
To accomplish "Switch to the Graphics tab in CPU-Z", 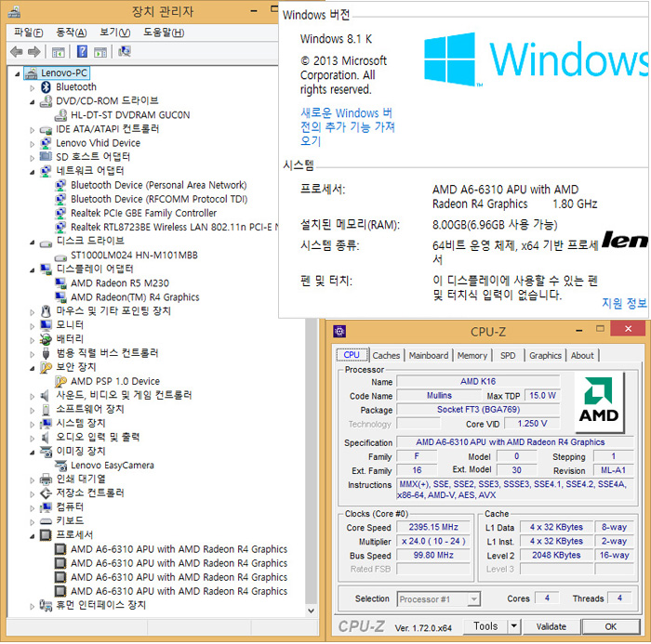I will 545,356.
